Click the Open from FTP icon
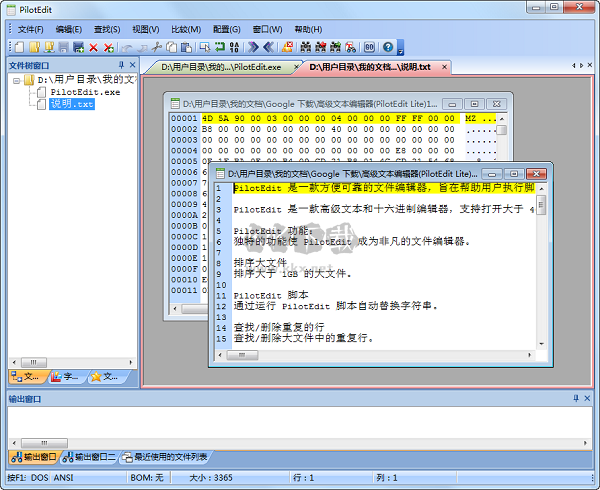The width and height of the screenshot is (600, 490). [x=49, y=47]
